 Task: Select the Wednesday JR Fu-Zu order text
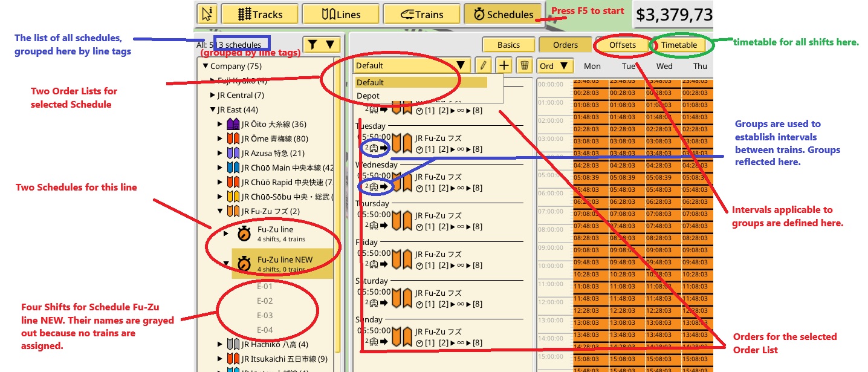(438, 177)
